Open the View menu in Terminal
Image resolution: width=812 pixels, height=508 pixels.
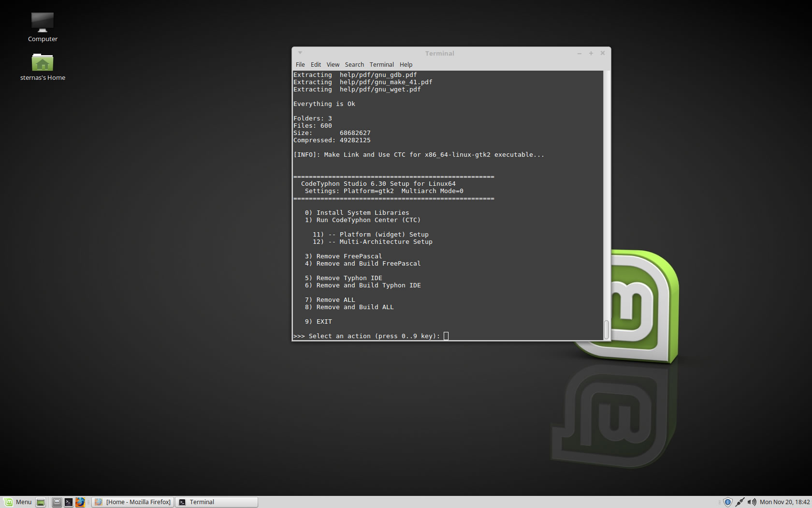(333, 64)
